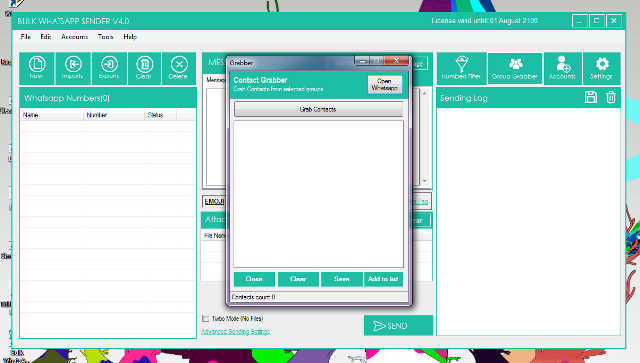This screenshot has height=363, width=640.
Task: Open the Settings gear icon
Action: [x=602, y=68]
